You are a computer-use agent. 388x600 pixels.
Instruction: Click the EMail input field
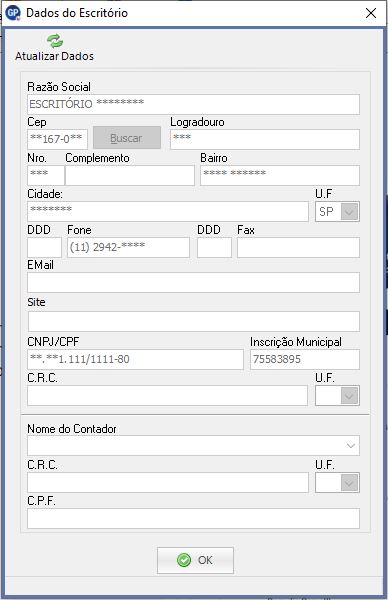[x=194, y=282]
